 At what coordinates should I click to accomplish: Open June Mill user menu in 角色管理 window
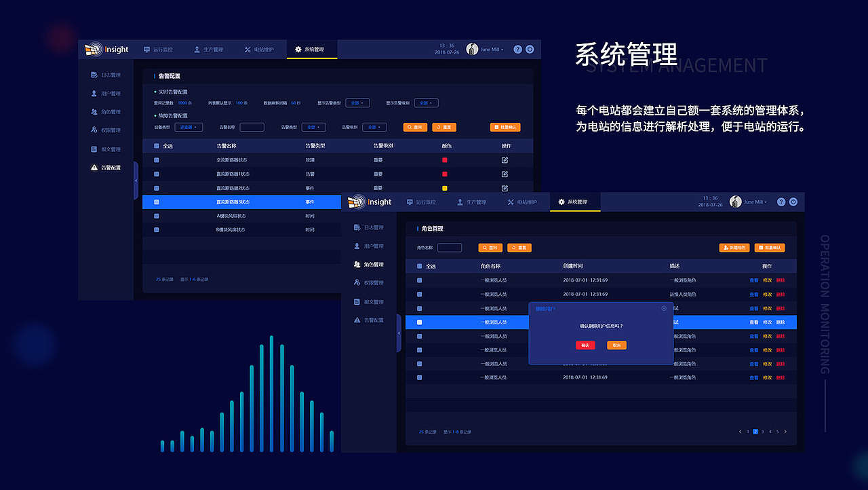tap(749, 202)
